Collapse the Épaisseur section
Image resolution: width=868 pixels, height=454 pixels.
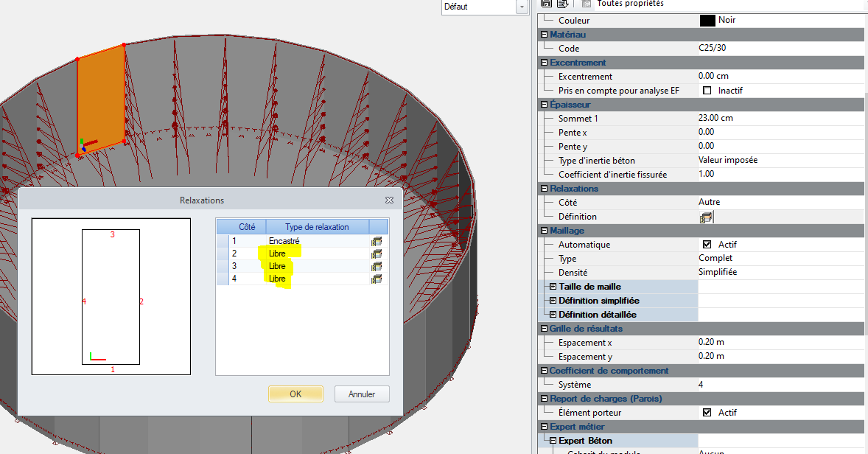tap(545, 105)
